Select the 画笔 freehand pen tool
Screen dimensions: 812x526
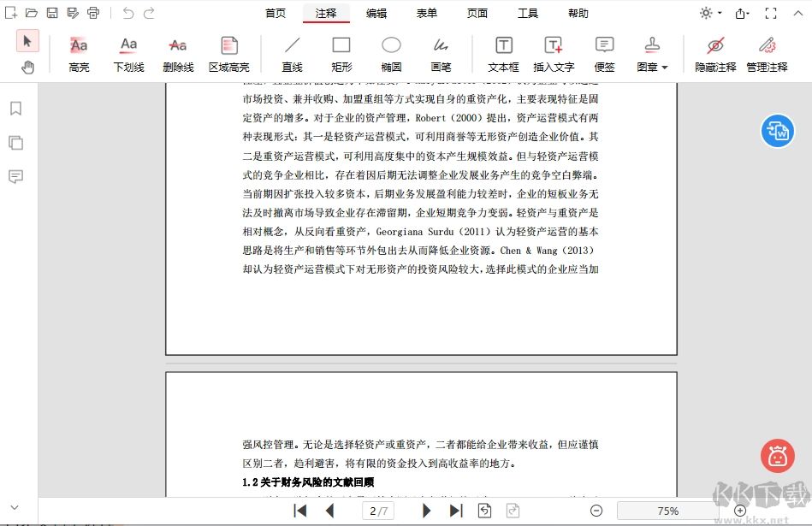(441, 55)
